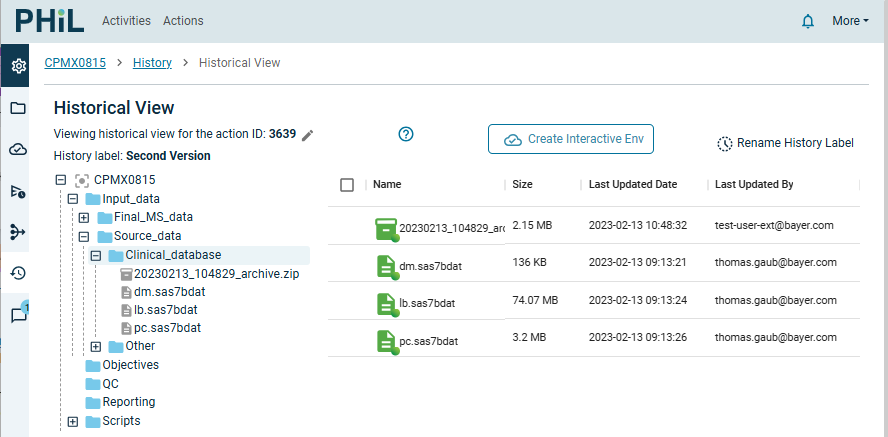Expand the Scripts folder in tree
This screenshot has width=888, height=437.
click(x=72, y=421)
